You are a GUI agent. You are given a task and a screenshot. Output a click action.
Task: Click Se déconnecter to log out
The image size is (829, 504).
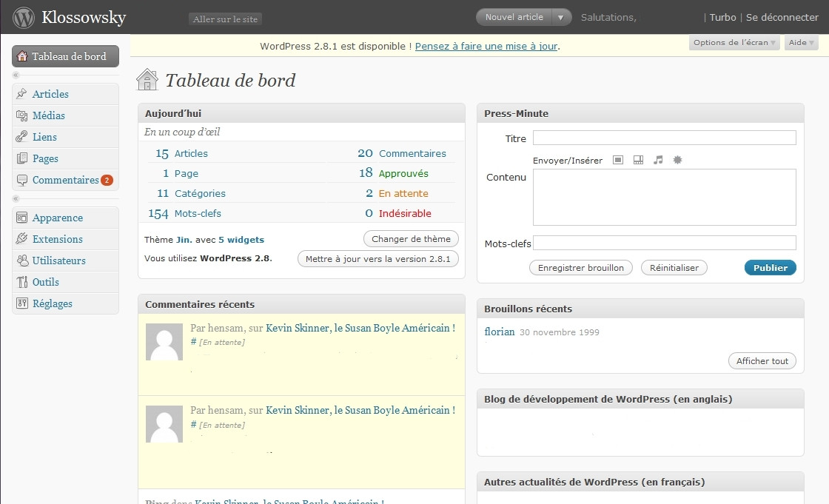click(x=782, y=18)
